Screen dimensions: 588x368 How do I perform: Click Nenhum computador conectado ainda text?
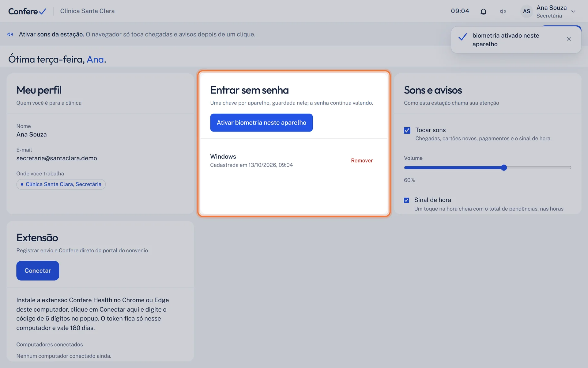tap(64, 356)
